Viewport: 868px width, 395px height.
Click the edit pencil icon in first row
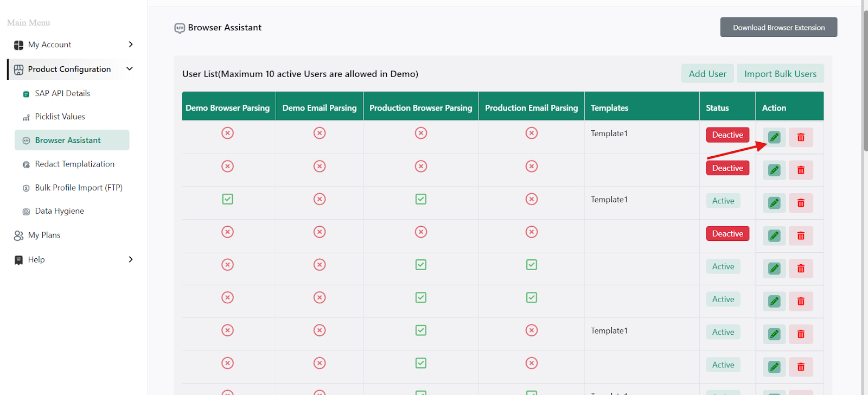pyautogui.click(x=774, y=137)
